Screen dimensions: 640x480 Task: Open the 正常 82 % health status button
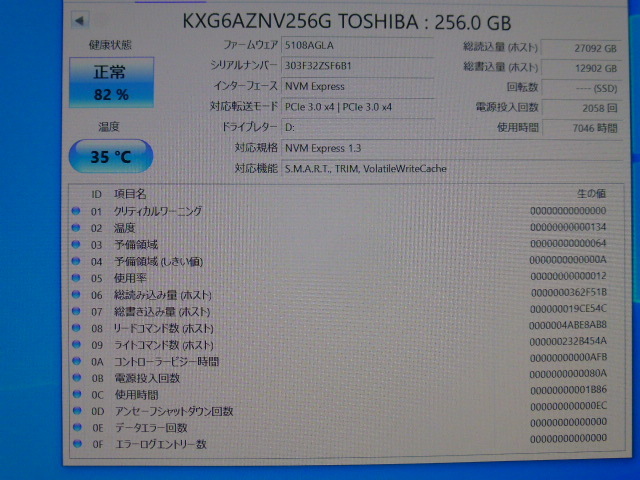pos(111,82)
